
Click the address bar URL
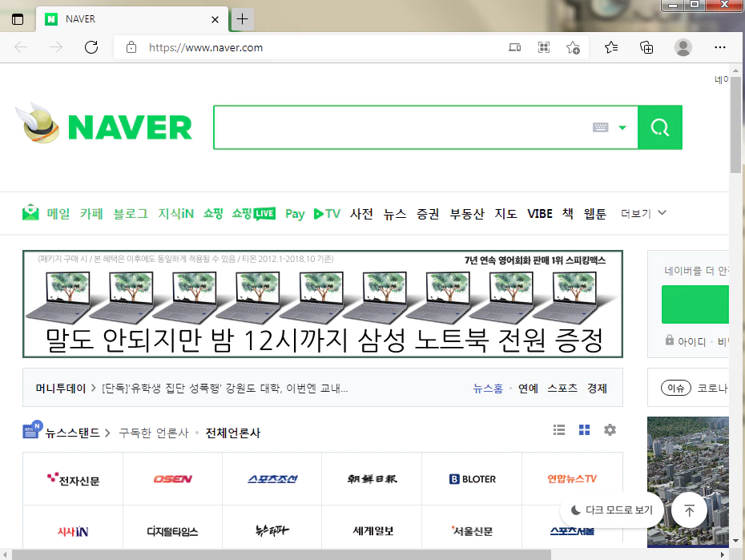[206, 47]
